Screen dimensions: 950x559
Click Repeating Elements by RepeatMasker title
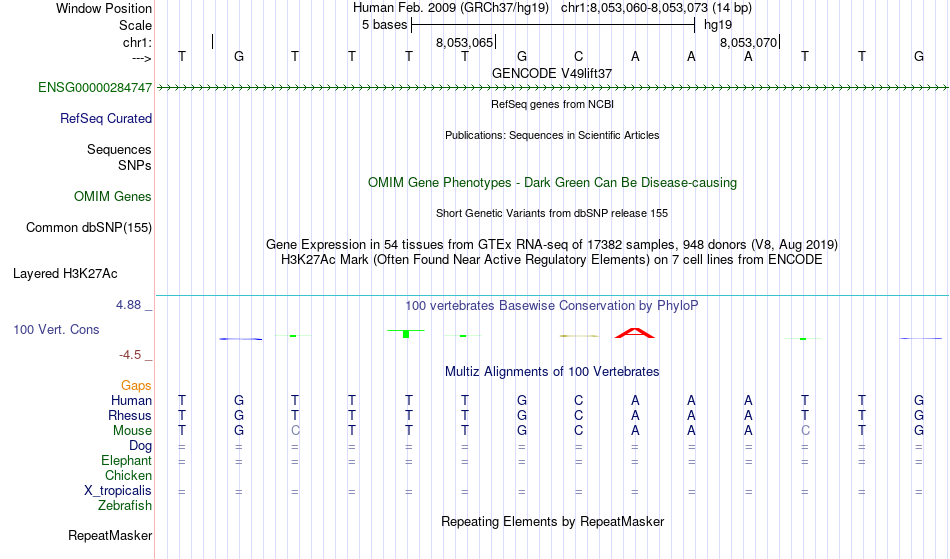click(x=552, y=522)
